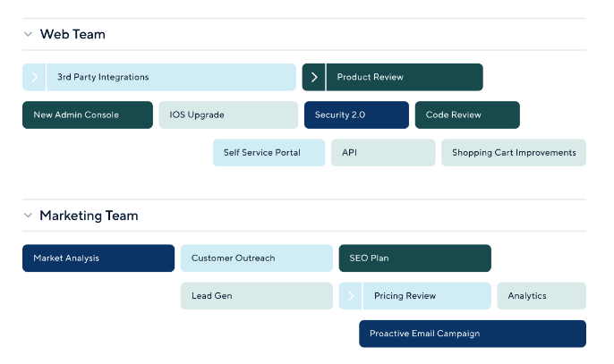The image size is (614, 364).
Task: Select the Self Service Portal bar
Action: coord(269,153)
